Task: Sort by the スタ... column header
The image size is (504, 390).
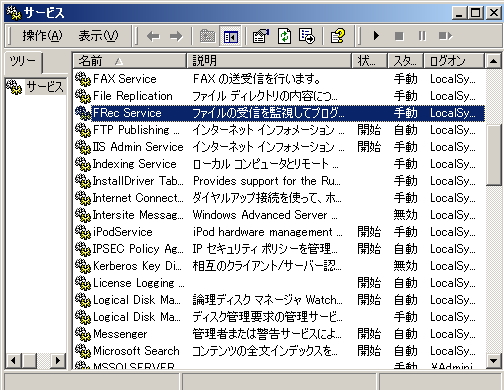Action: [x=405, y=61]
